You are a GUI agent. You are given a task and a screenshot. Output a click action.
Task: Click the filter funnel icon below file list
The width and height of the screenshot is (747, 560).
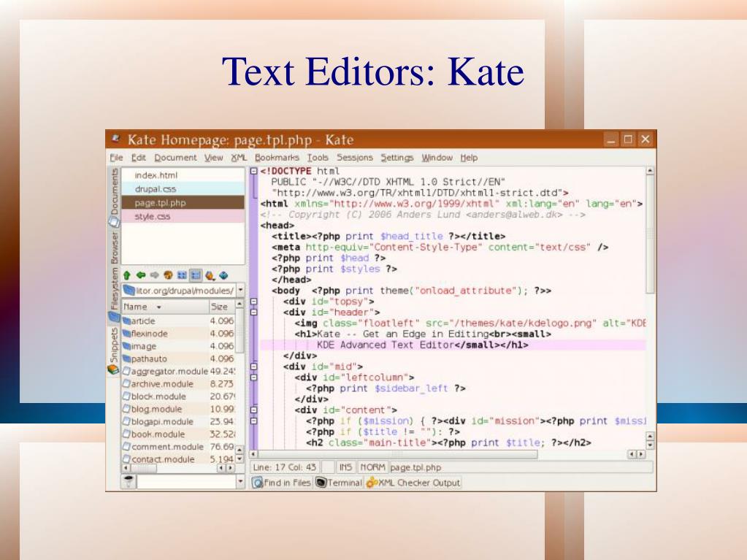129,481
